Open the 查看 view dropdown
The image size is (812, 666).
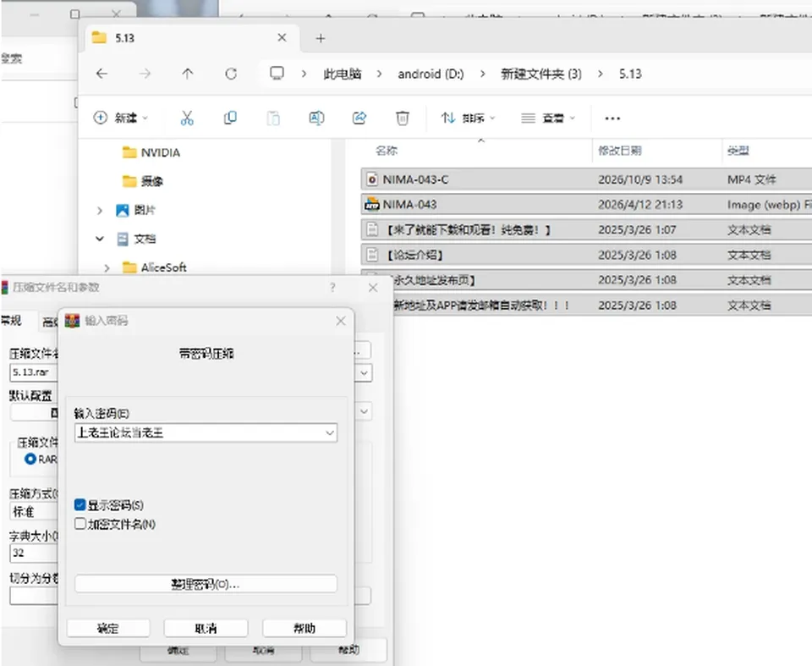pos(548,118)
